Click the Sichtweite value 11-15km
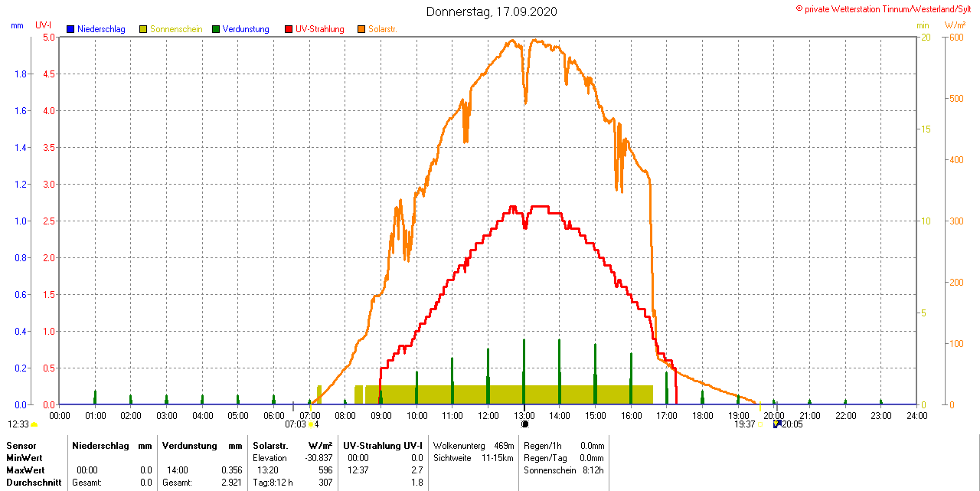 pyautogui.click(x=498, y=457)
